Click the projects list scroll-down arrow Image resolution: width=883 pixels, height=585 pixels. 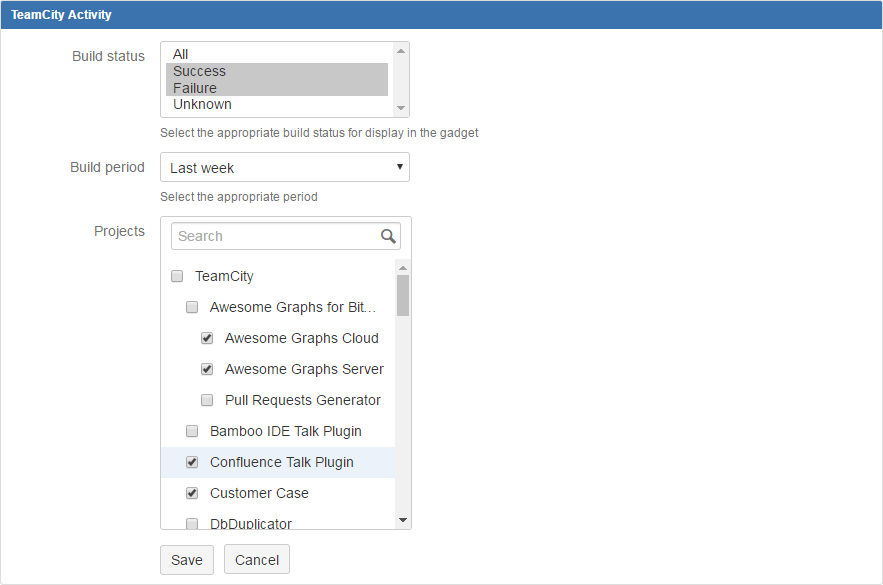click(403, 520)
